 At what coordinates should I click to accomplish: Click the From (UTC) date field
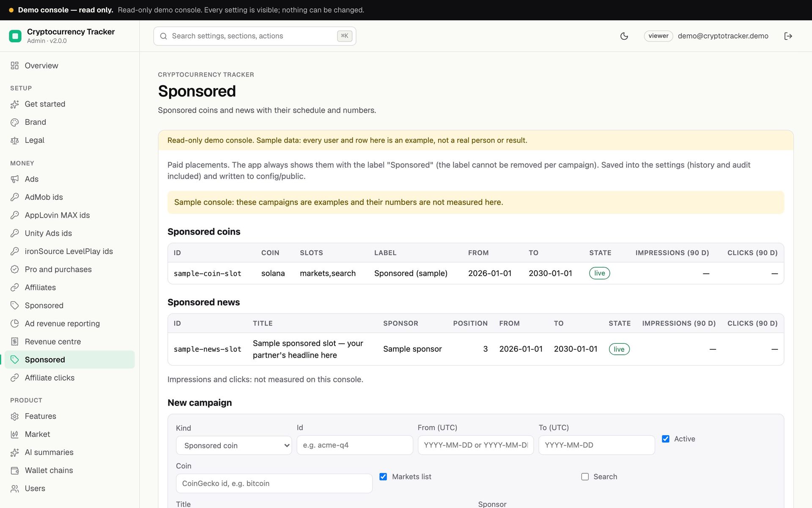coord(476,445)
